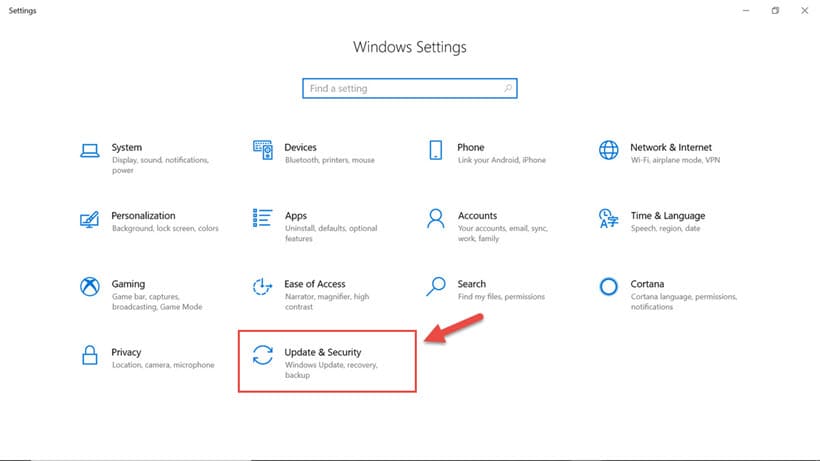Viewport: 820px width, 461px height.
Task: Click the Time & Language icon
Action: click(x=609, y=218)
